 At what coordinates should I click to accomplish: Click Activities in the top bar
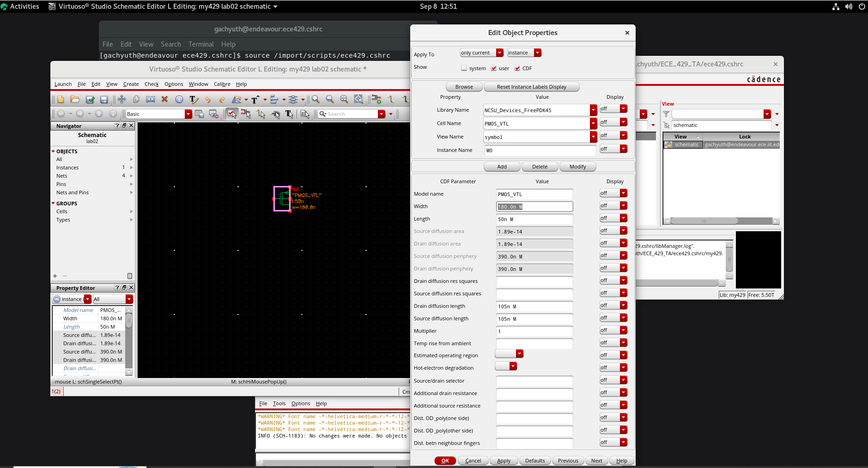click(24, 6)
